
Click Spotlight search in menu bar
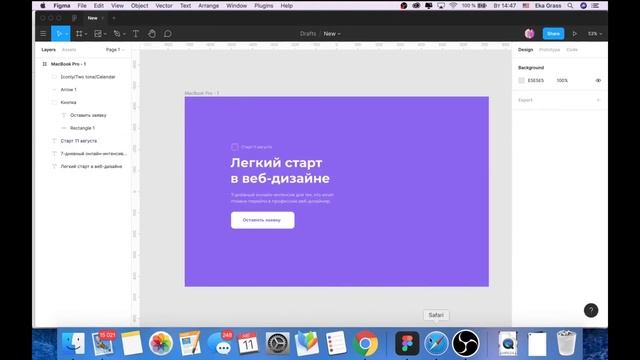point(570,6)
